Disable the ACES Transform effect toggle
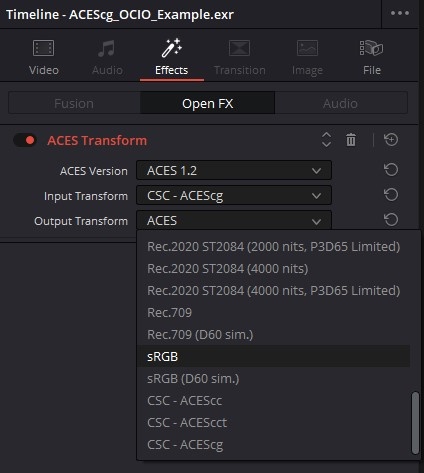Viewport: 424px width, 473px height. [25, 140]
